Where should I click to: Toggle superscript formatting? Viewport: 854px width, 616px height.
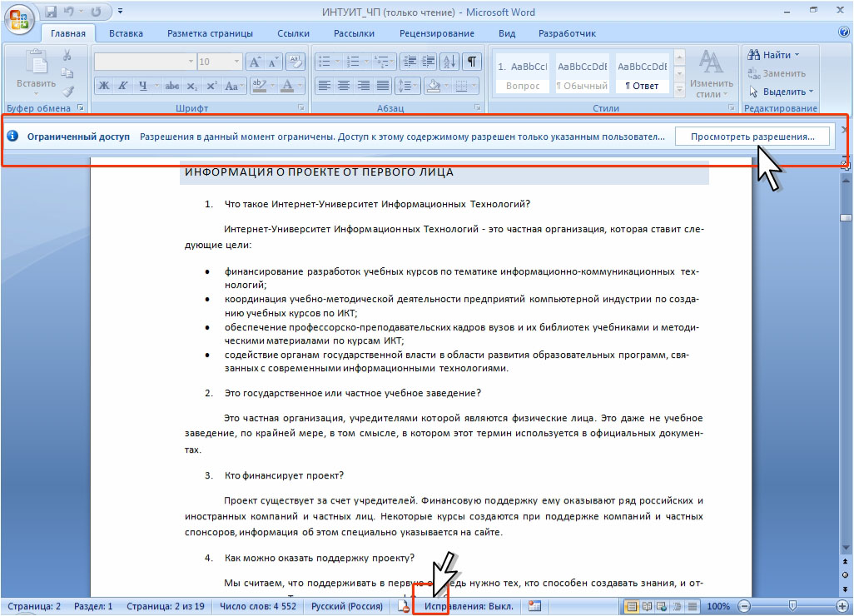(x=211, y=86)
